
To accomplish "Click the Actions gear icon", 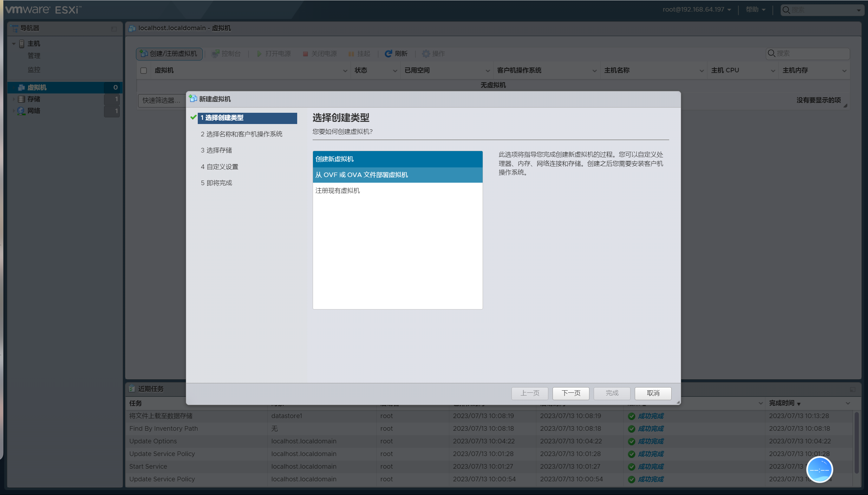I will click(426, 54).
